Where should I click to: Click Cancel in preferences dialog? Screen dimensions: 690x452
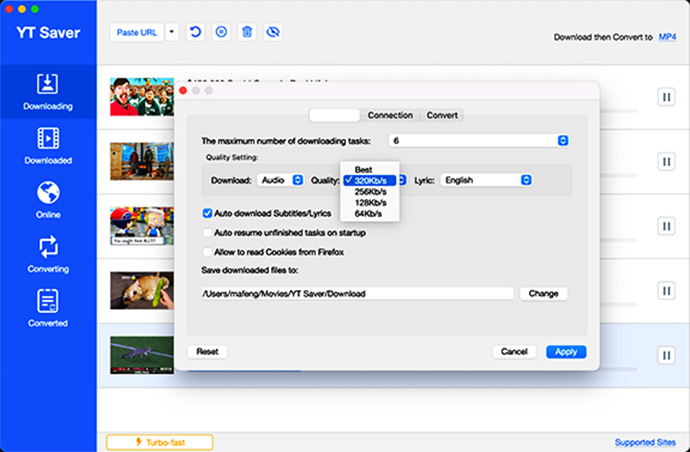(514, 352)
